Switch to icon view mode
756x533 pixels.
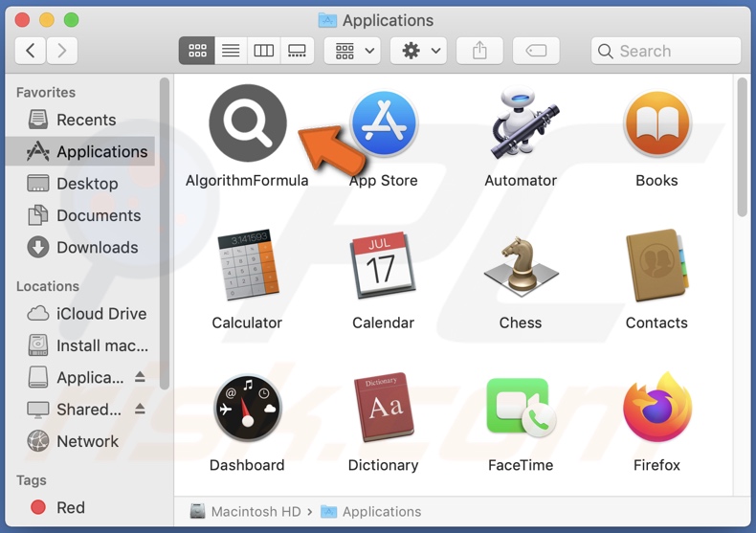pos(197,51)
